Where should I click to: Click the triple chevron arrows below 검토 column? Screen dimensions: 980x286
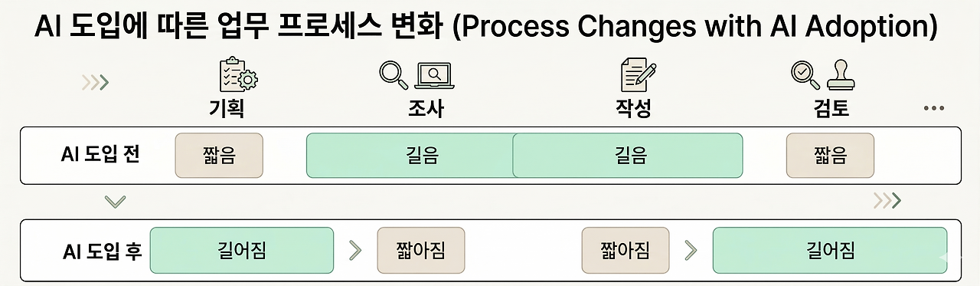[887, 201]
